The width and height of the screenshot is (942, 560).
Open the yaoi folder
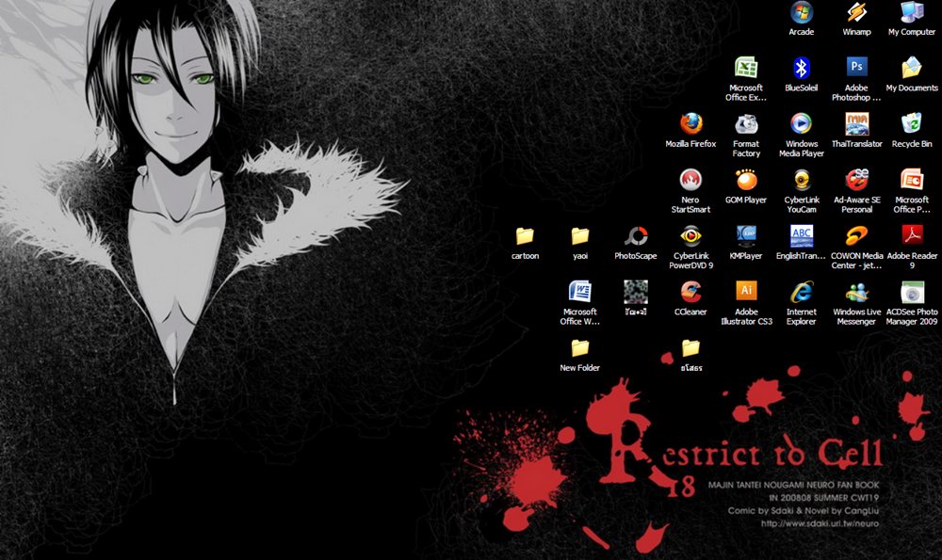[x=580, y=235]
